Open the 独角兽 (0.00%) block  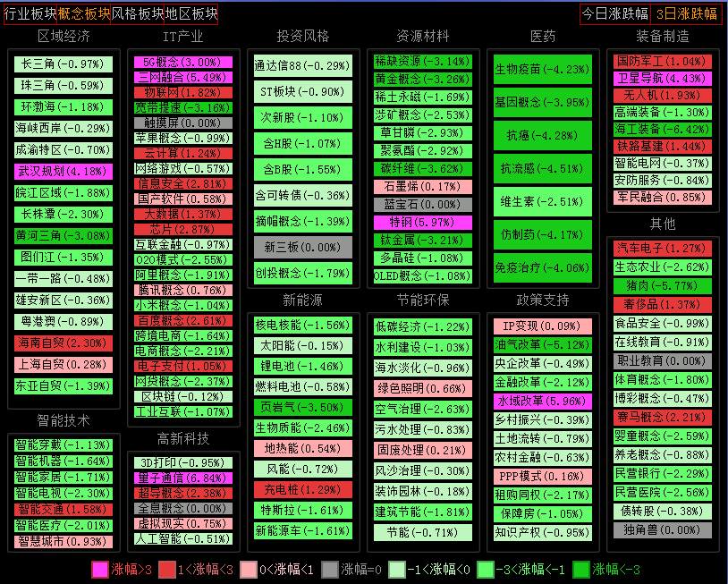[663, 530]
